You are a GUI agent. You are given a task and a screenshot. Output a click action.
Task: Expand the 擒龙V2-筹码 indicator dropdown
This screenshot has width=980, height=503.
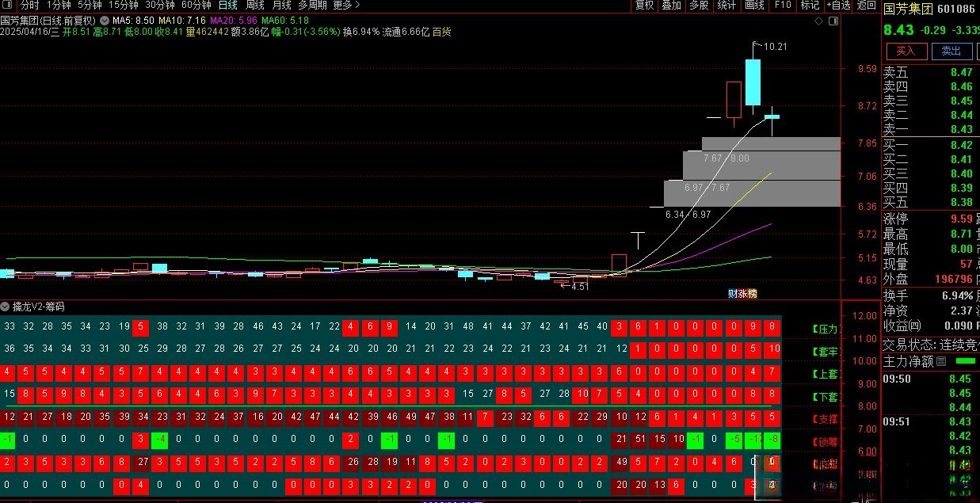6,307
